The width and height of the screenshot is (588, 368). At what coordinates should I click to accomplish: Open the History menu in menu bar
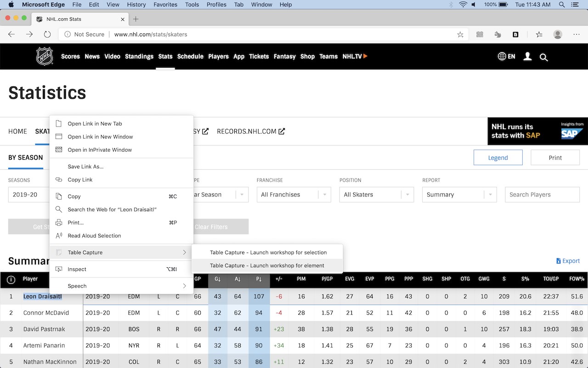[136, 5]
